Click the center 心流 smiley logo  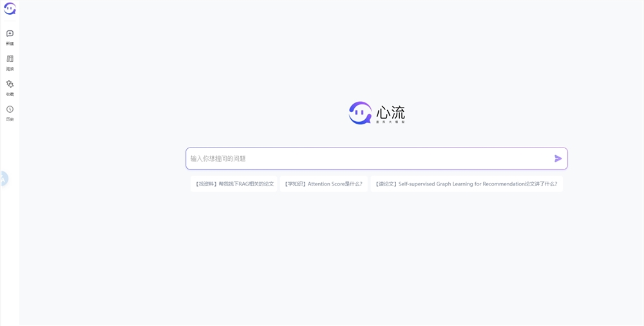coord(360,113)
